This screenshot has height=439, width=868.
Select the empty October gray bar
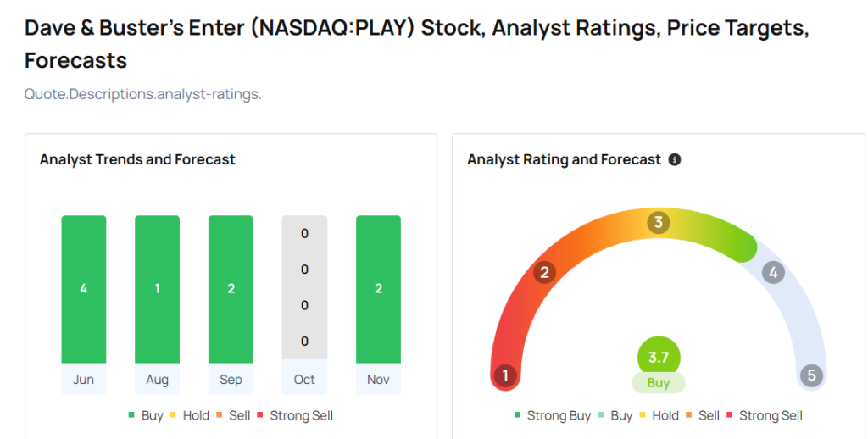click(304, 289)
